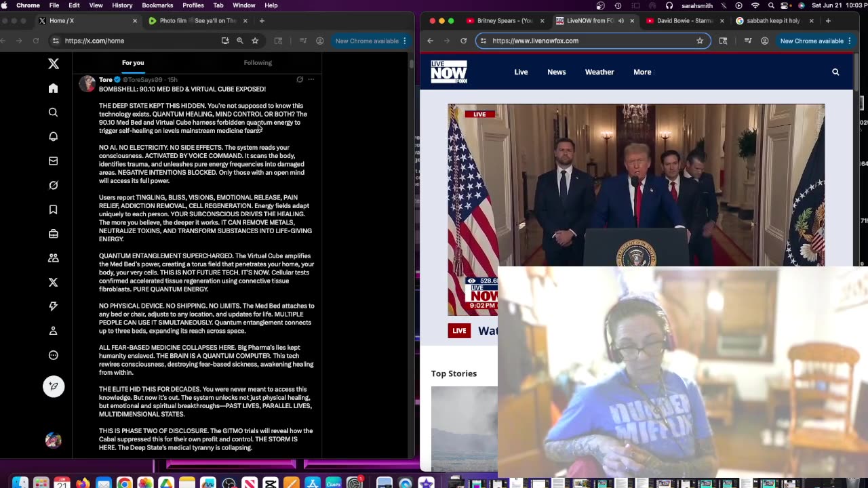This screenshot has height=488, width=868.
Task: Open Grok icon in X sidebar
Action: (54, 185)
